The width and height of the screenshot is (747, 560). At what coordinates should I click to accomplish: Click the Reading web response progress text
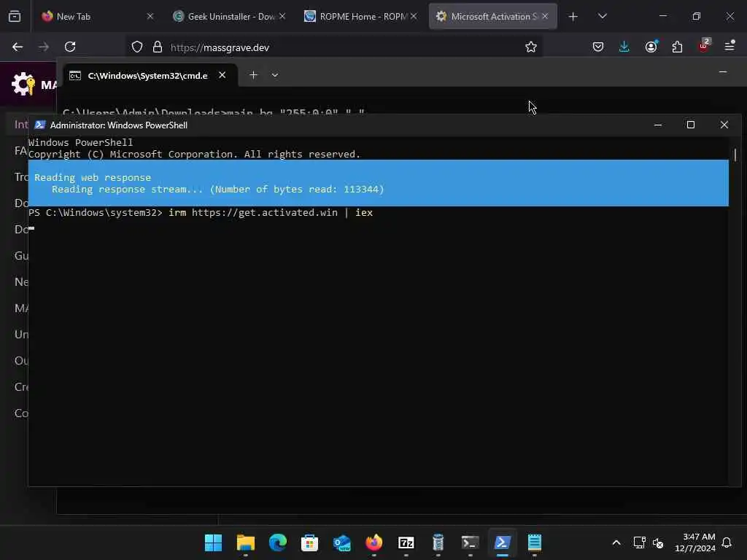click(93, 177)
